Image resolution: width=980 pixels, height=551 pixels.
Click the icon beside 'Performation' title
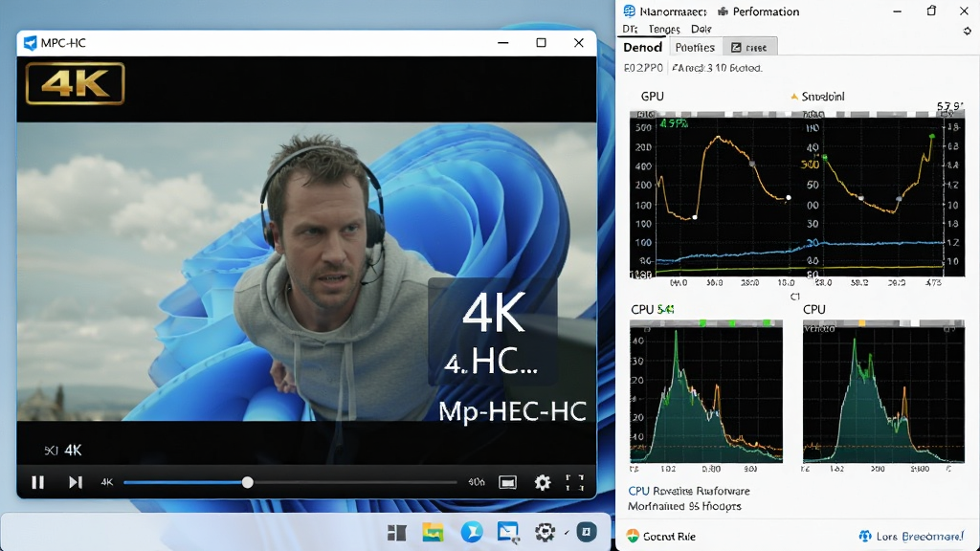coord(724,11)
